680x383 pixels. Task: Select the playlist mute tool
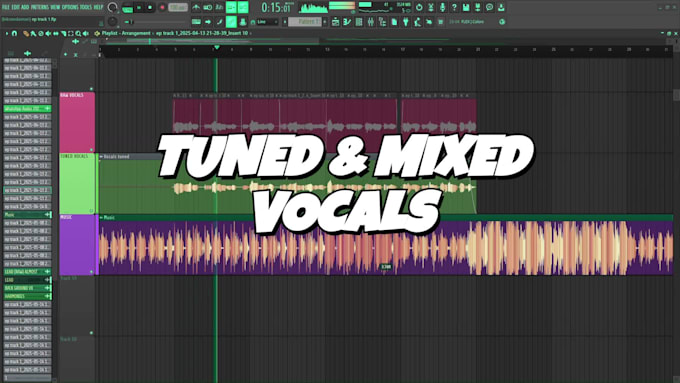(48, 33)
